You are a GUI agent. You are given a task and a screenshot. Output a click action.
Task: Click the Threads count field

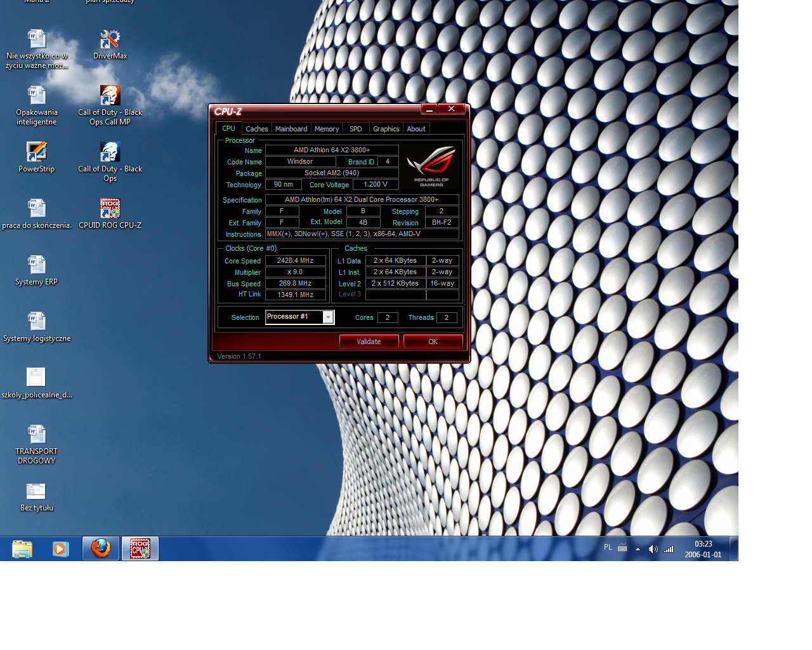click(x=447, y=317)
